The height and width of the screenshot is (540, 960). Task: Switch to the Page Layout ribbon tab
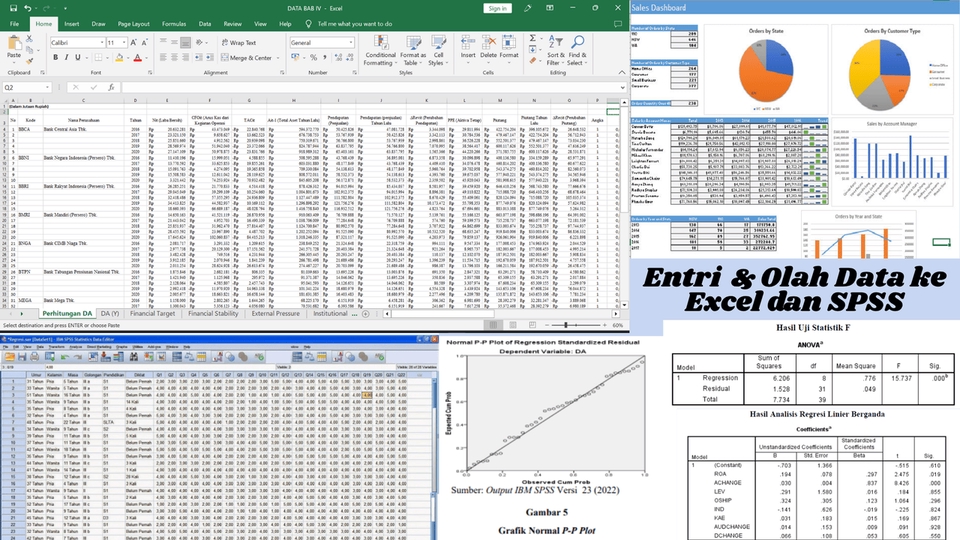[x=133, y=24]
